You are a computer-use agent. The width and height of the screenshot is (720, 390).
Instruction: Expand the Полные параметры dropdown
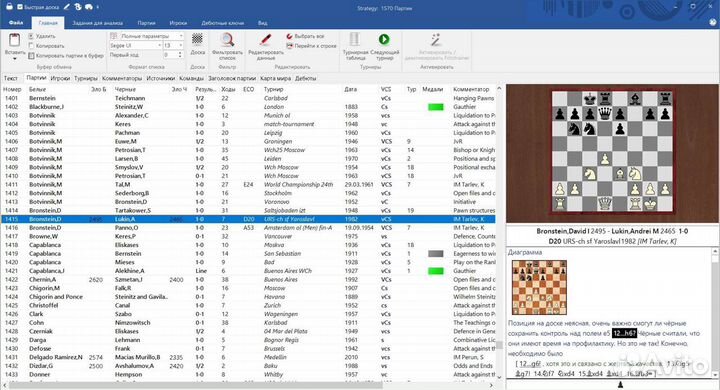pyautogui.click(x=146, y=36)
